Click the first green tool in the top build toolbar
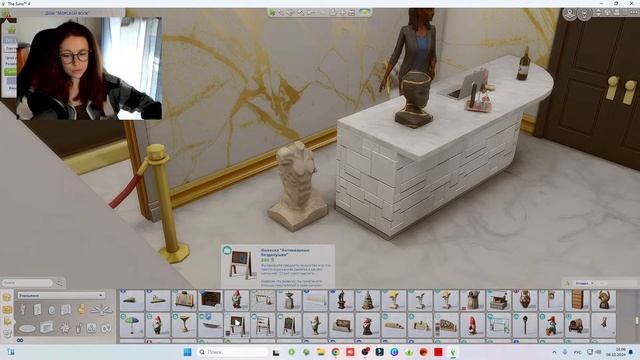The width and height of the screenshot is (640, 360). tap(272, 12)
